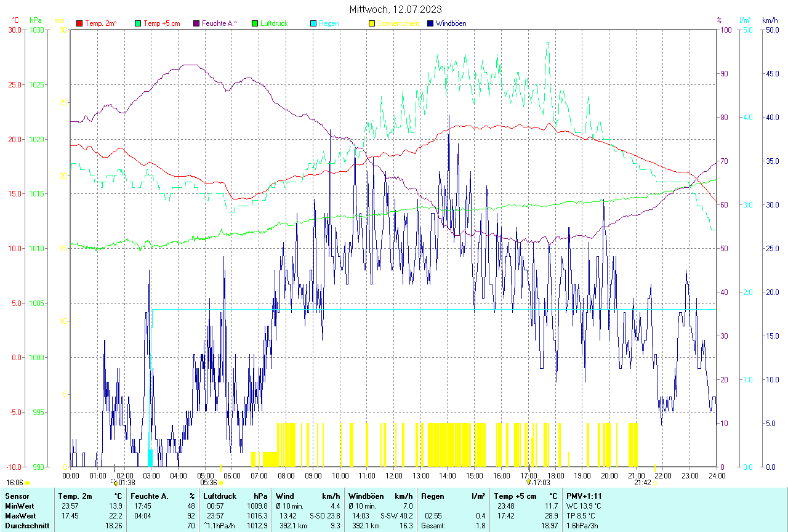Select the Temp. 2m* legend label
The width and height of the screenshot is (788, 532).
pyautogui.click(x=101, y=23)
